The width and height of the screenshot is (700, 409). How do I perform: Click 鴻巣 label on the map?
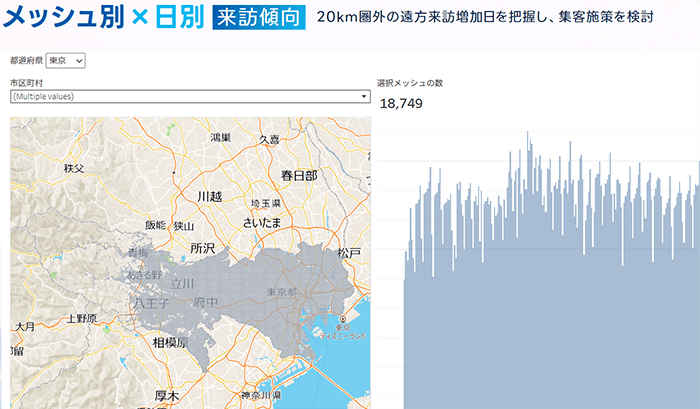[x=221, y=138]
